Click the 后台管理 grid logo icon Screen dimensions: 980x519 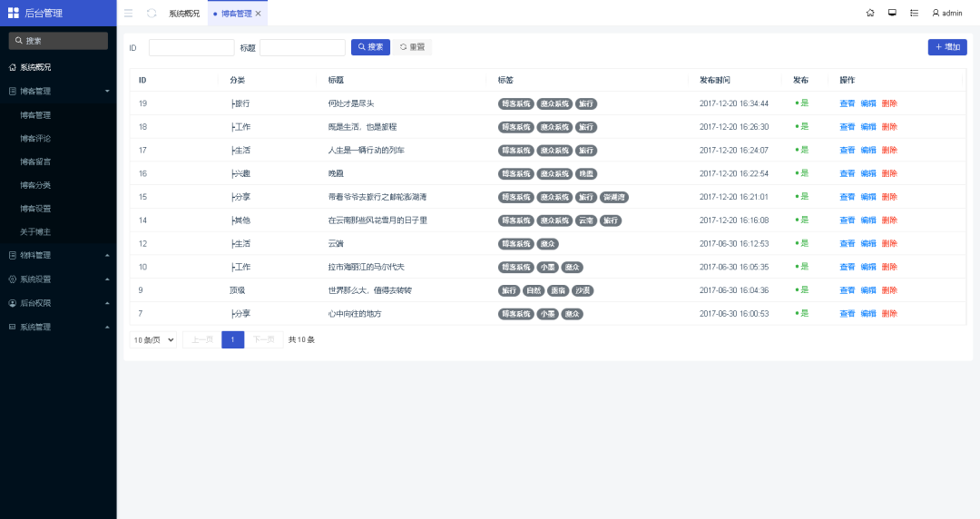(13, 13)
